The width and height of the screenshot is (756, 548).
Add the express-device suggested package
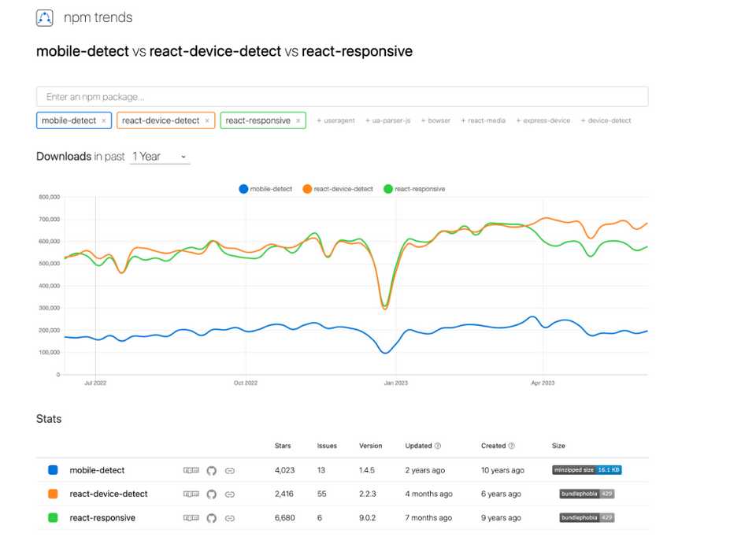[x=543, y=120]
